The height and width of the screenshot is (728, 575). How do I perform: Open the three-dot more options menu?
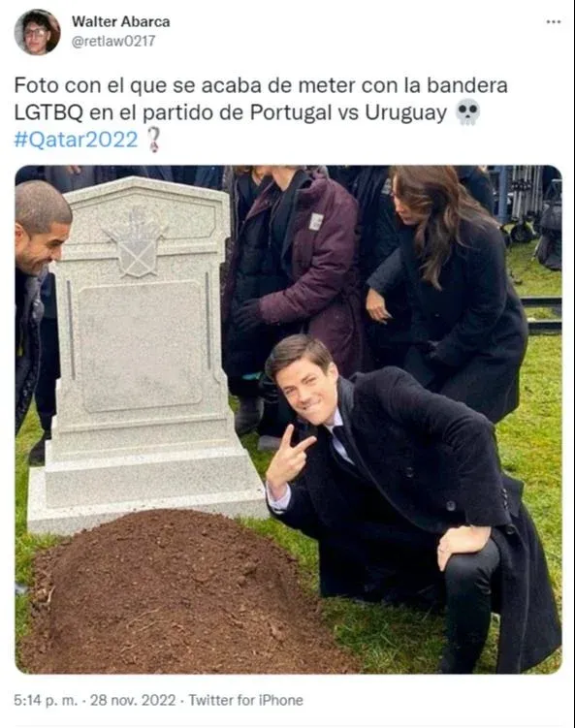pos(553,22)
